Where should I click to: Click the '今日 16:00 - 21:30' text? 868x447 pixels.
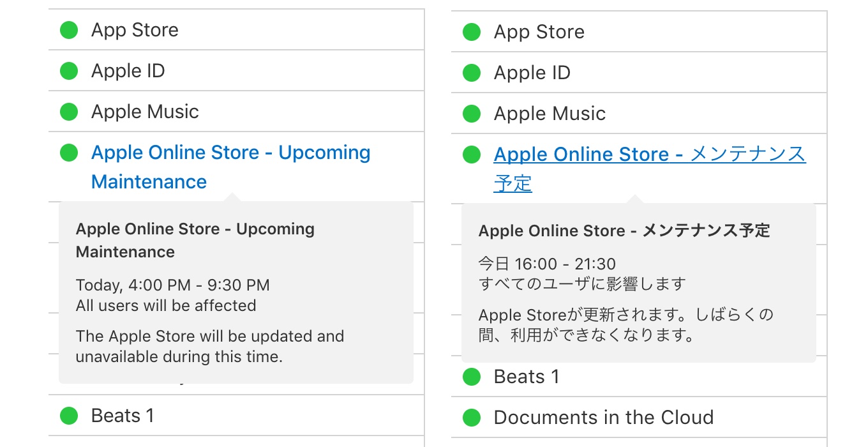click(546, 264)
